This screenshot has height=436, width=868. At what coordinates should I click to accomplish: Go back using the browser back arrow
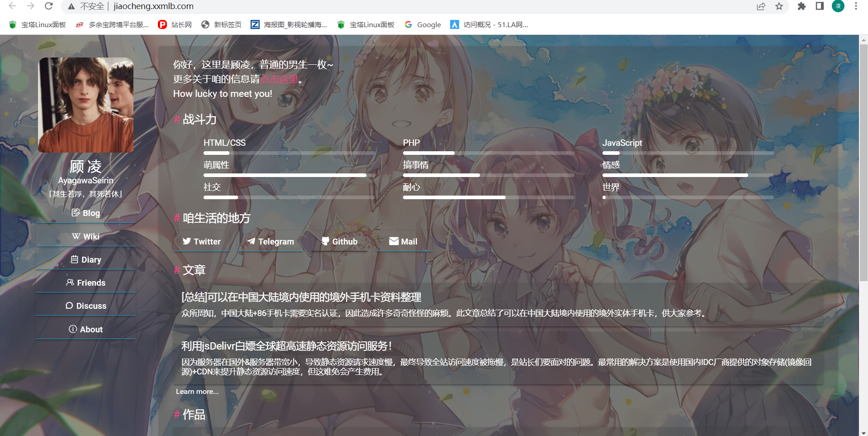(x=13, y=6)
